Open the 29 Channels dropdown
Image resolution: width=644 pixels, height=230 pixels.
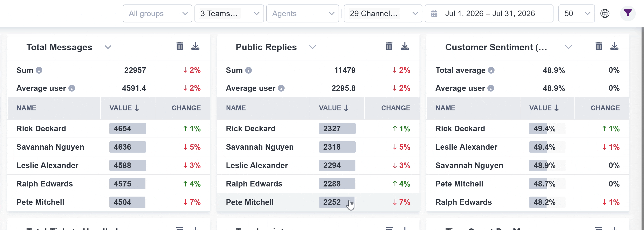click(x=383, y=13)
